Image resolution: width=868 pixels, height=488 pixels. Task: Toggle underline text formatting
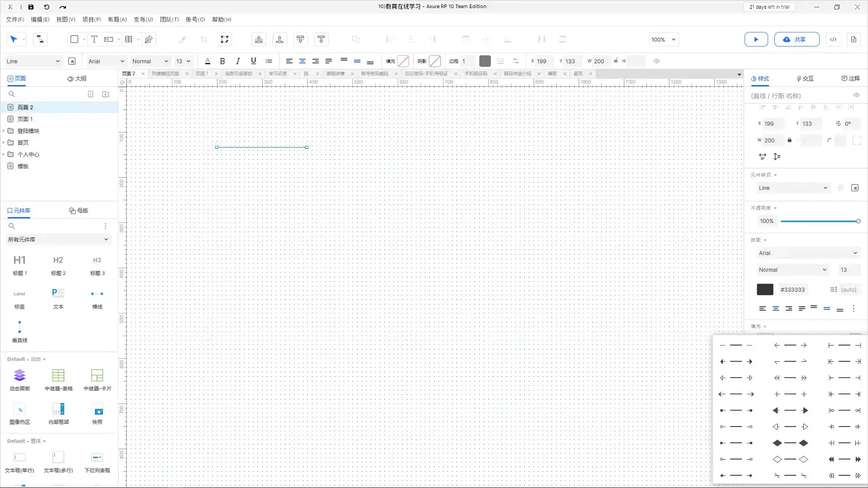pos(253,61)
